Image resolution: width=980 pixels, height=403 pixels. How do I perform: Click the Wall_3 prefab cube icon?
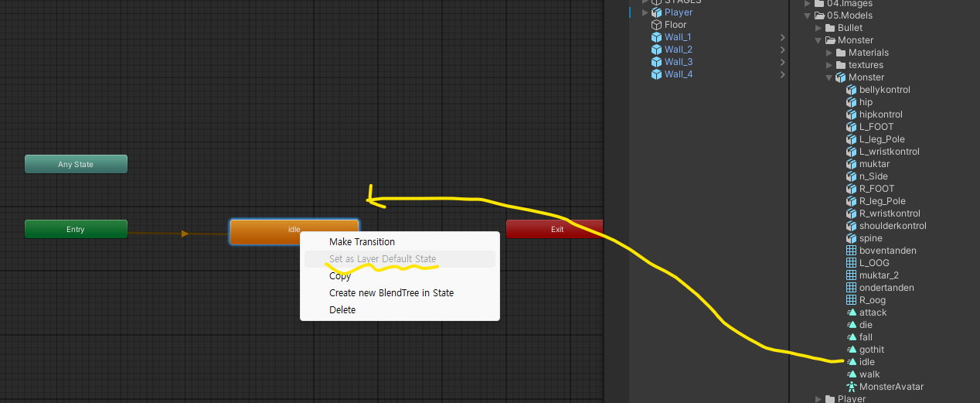point(656,62)
